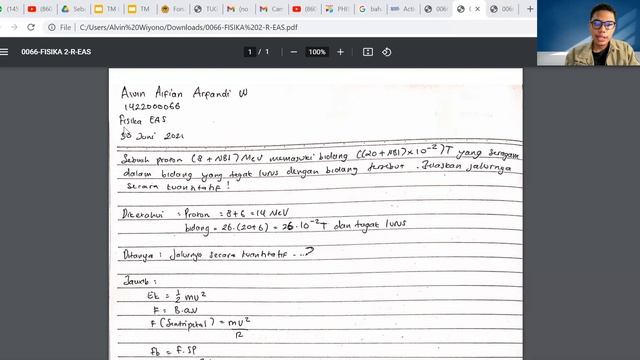Switch to the 'PHI' tab
Viewport: 640px width, 360px height.
pyautogui.click(x=338, y=9)
